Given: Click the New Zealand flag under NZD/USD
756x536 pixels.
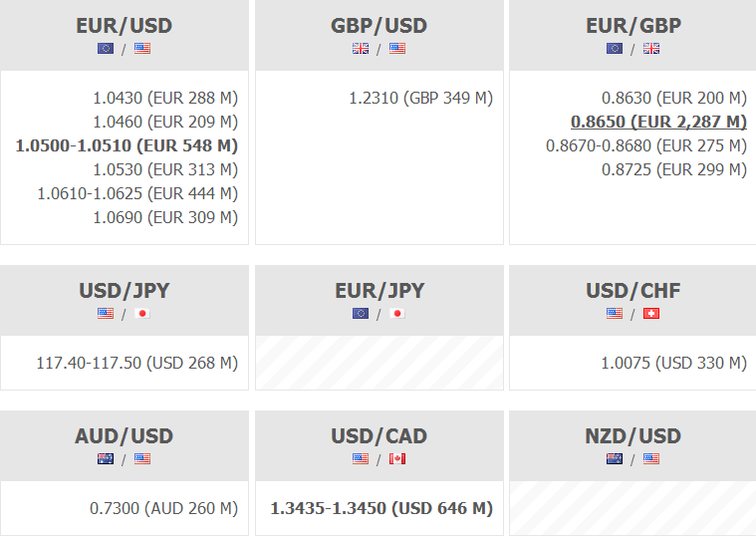Looking at the screenshot, I should [x=615, y=459].
